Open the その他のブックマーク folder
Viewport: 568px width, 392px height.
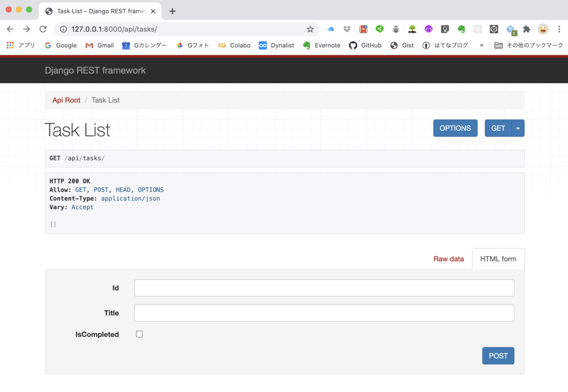(529, 45)
